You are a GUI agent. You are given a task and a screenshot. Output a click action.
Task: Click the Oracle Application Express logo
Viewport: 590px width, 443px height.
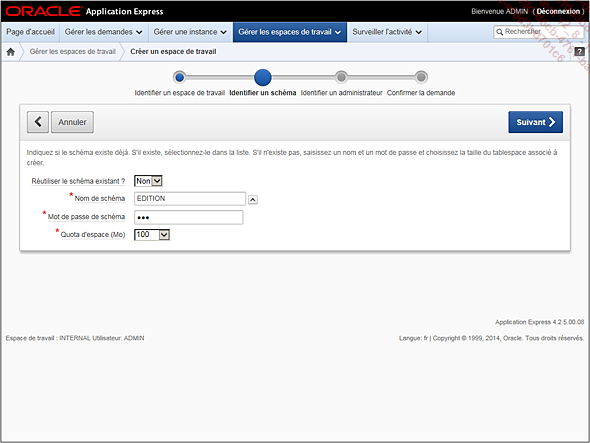(85, 11)
